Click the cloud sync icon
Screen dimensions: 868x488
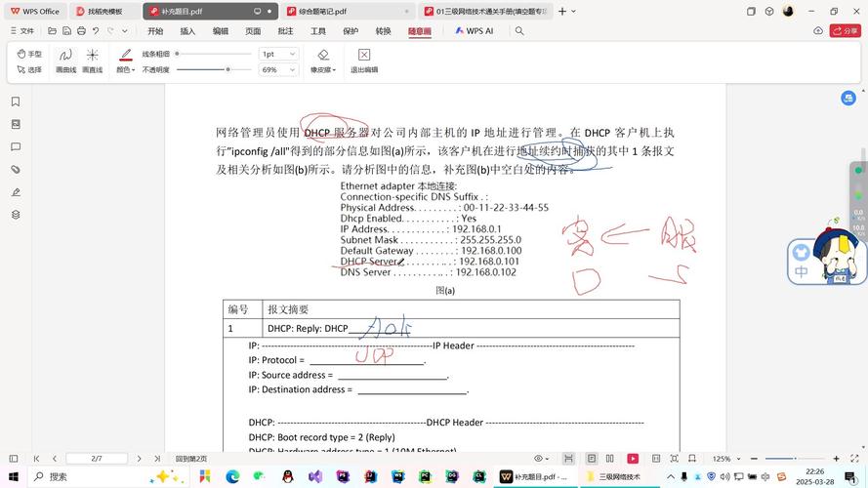click(x=818, y=31)
